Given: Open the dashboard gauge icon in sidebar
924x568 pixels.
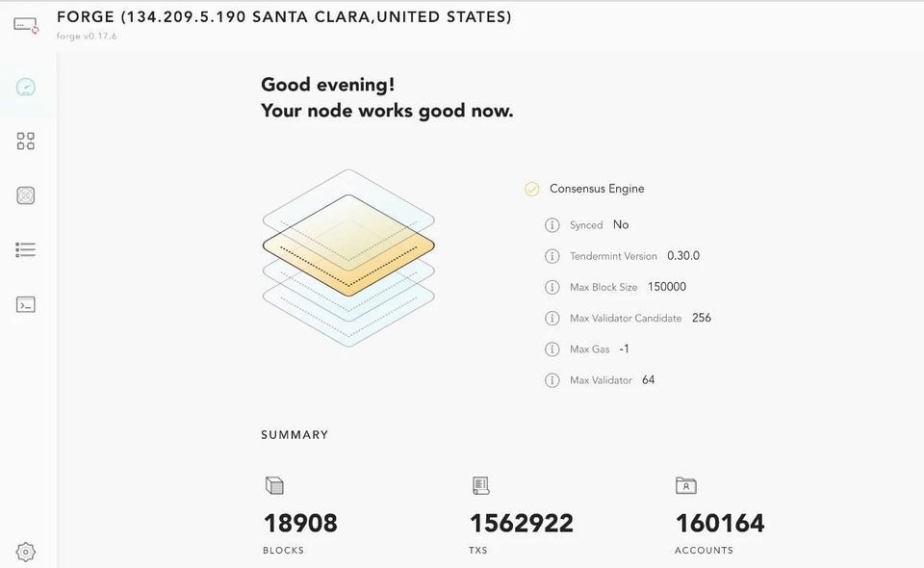Looking at the screenshot, I should pos(26,87).
